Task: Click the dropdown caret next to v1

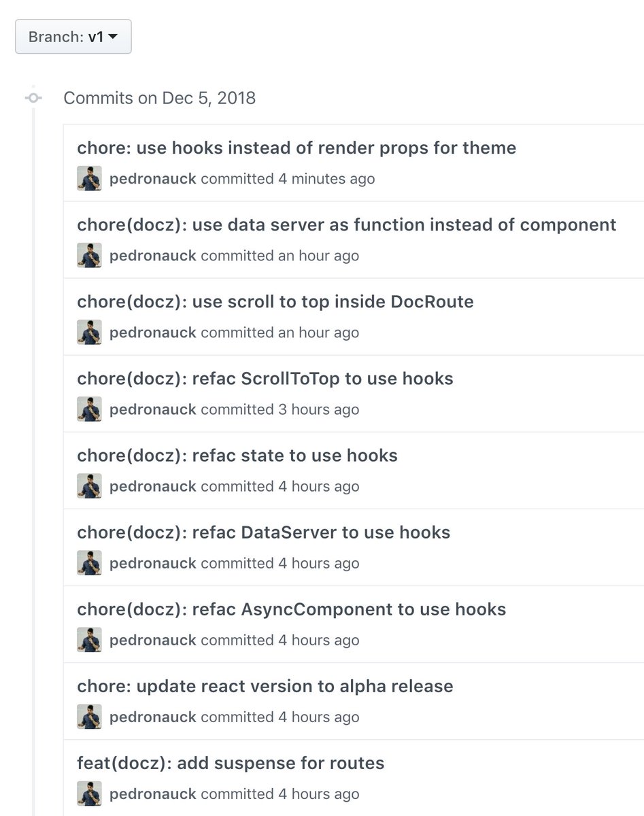Action: tap(113, 37)
